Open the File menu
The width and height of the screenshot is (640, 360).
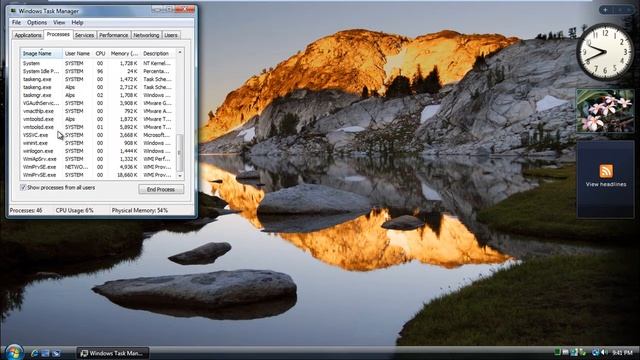[x=16, y=22]
